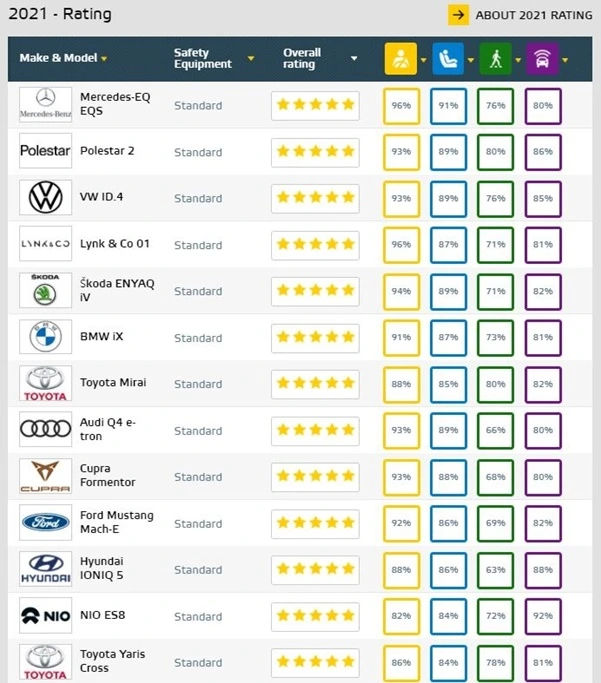Click the 92% purple score box for NIO ES8

(543, 616)
